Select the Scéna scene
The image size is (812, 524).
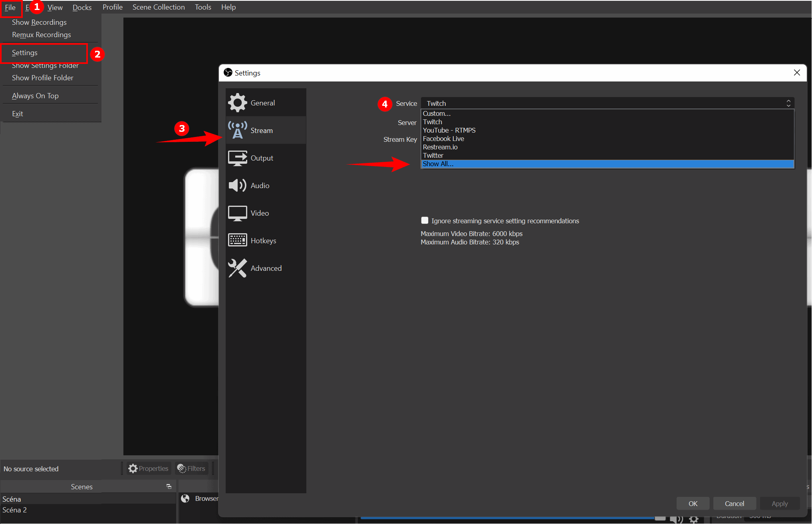[x=88, y=499]
